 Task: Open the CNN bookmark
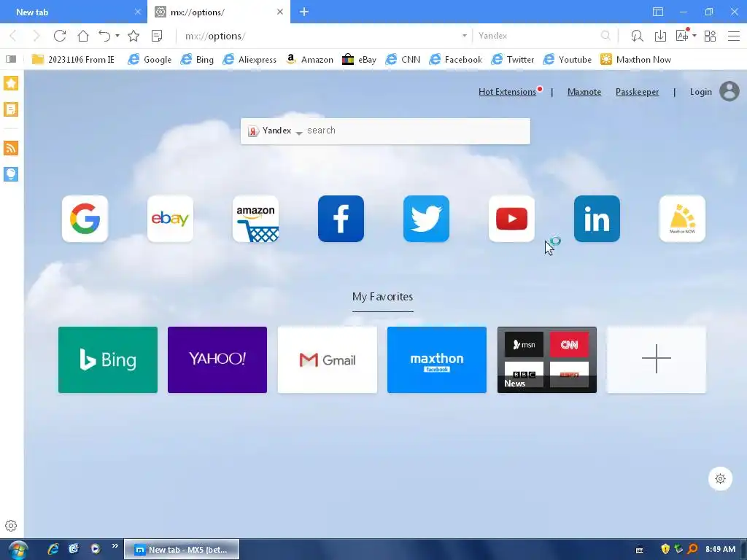[403, 60]
